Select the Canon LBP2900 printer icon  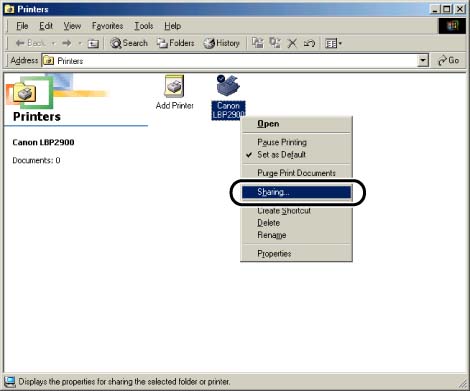pos(228,85)
